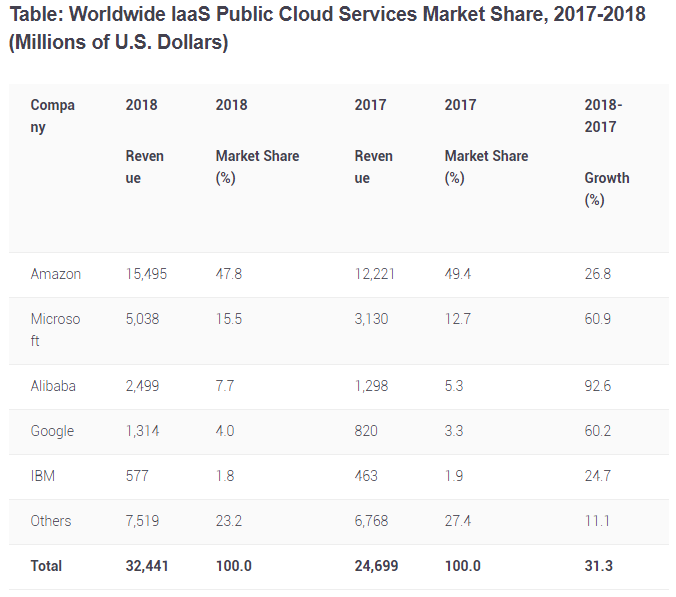Click the 2018 total revenue 32,441

[147, 566]
